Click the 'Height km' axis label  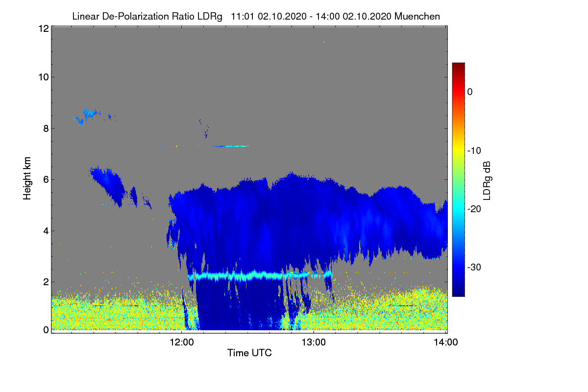coord(27,179)
